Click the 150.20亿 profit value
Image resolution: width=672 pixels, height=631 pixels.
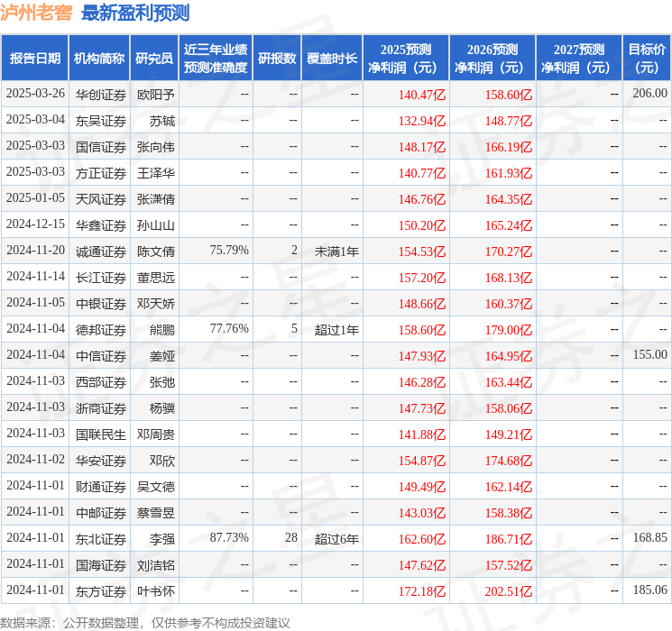click(x=422, y=225)
